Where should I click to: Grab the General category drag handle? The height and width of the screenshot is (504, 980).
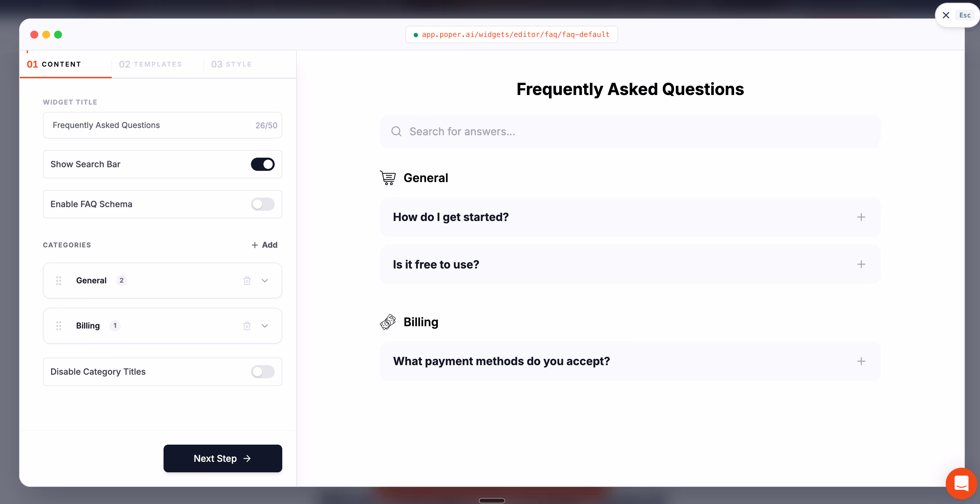pyautogui.click(x=59, y=281)
